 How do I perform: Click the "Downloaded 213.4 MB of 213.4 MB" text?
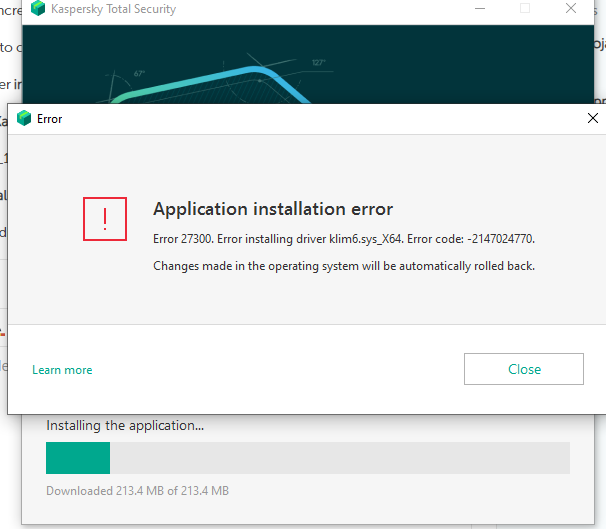pyautogui.click(x=137, y=491)
